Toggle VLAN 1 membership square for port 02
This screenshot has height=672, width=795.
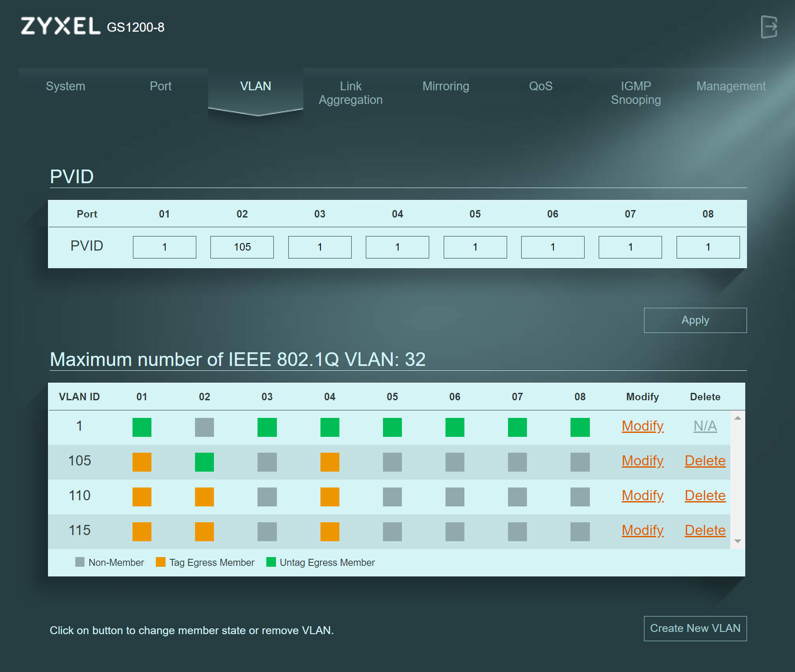(204, 427)
